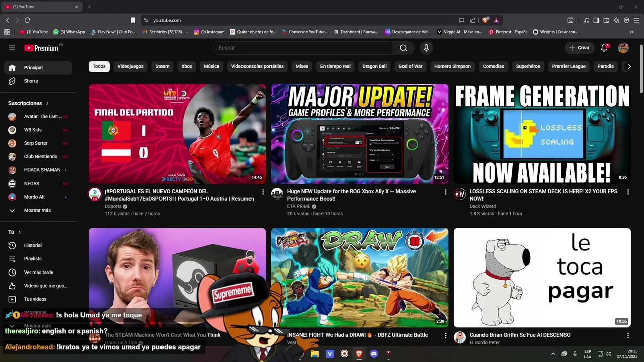Select the Dragon Ball filter chip
Viewport: 644px width, 362px height.
click(x=375, y=66)
